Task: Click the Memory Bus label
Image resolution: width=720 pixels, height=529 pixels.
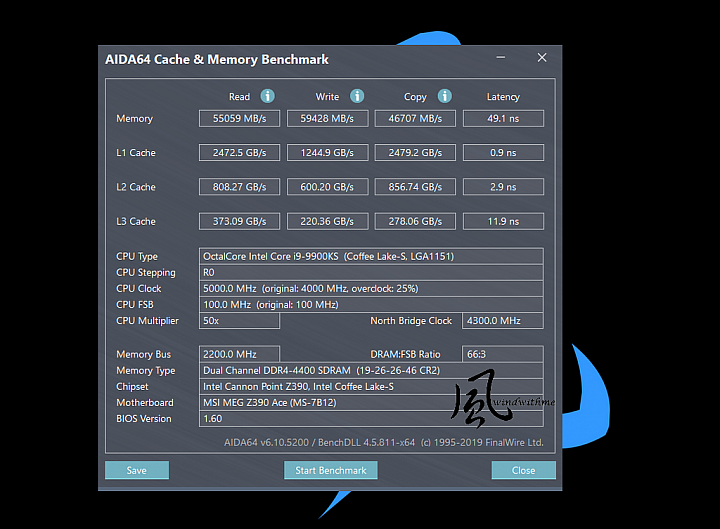Action: pyautogui.click(x=143, y=354)
